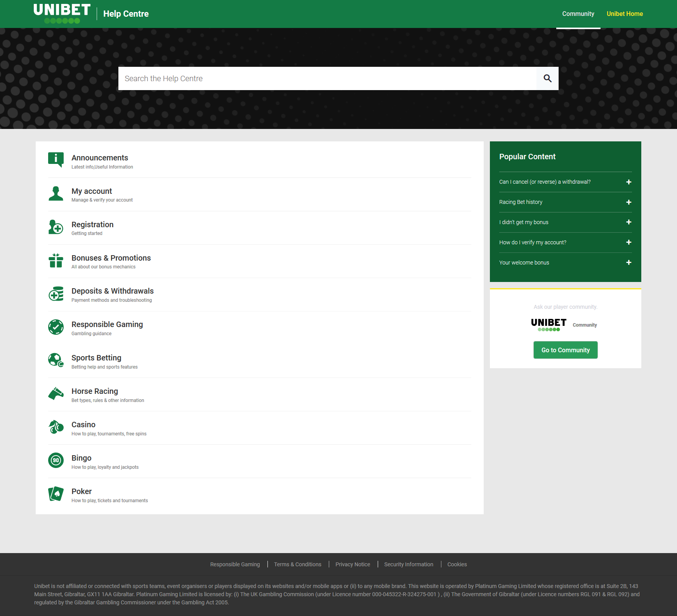Open Horse Racing category heading
This screenshot has width=677, height=616.
click(x=95, y=391)
